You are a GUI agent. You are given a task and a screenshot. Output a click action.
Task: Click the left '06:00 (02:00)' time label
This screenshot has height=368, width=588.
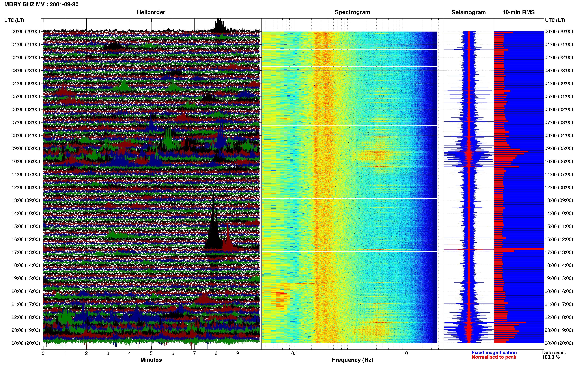(x=26, y=109)
